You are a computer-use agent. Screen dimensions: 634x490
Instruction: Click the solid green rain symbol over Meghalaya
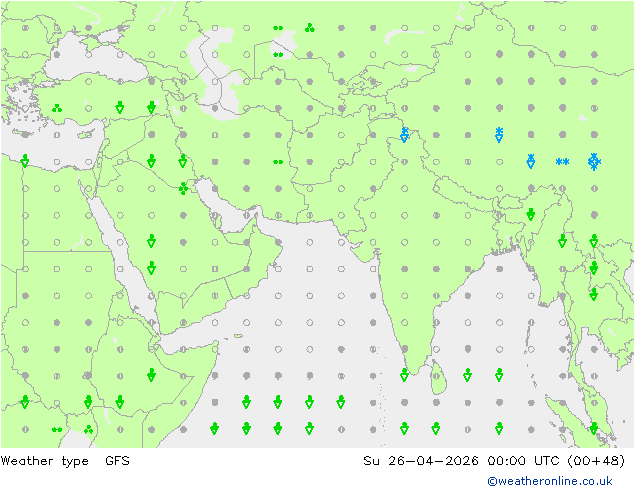pos(531,214)
